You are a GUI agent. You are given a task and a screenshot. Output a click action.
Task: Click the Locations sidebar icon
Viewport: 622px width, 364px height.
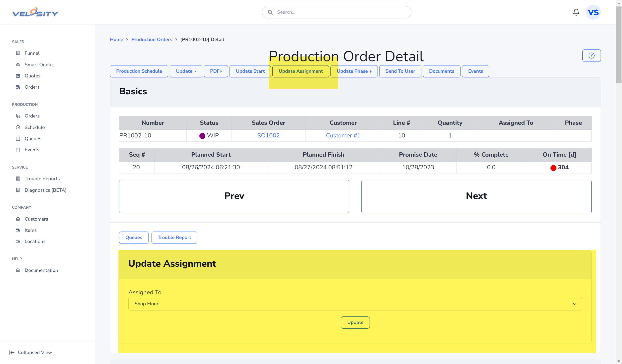(18, 241)
